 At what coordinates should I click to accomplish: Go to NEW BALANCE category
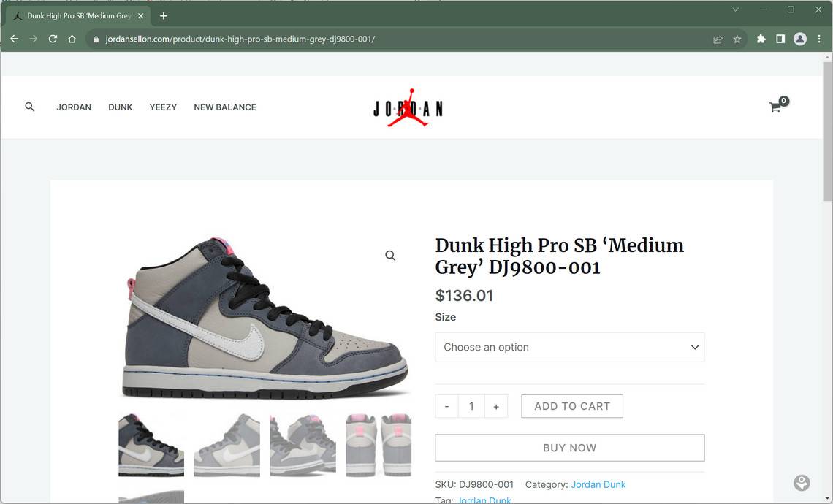click(225, 107)
